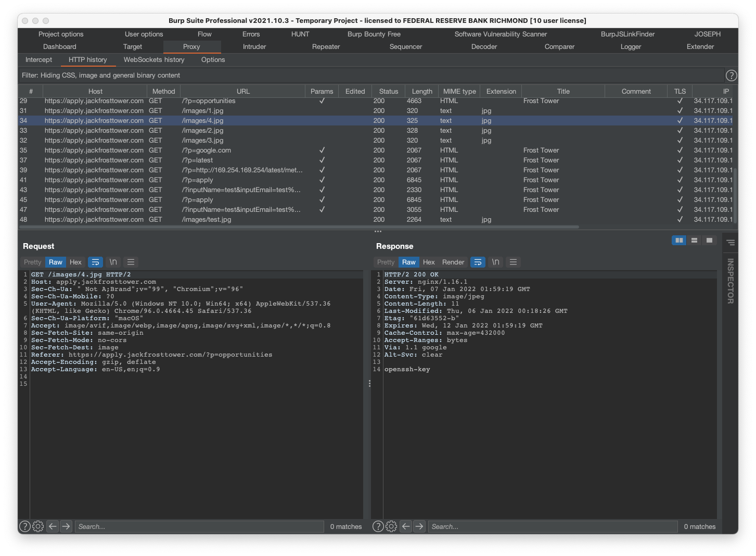Screen dimensions: 756x556
Task: Select history row 29 /?p=opportunities
Action: coord(376,101)
